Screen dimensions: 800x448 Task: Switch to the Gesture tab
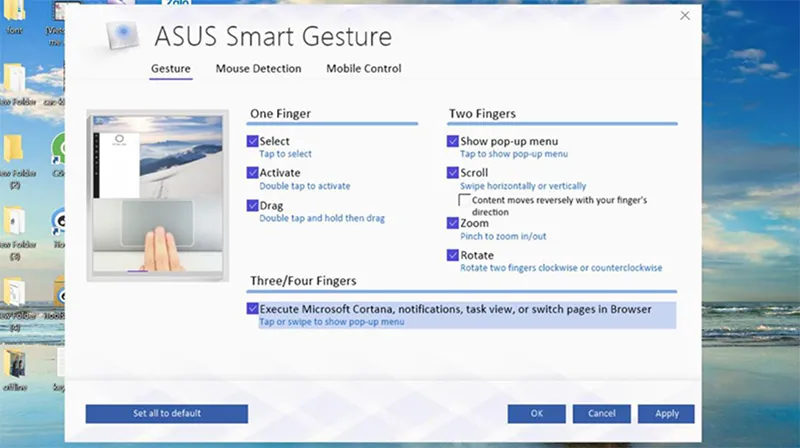click(x=170, y=68)
